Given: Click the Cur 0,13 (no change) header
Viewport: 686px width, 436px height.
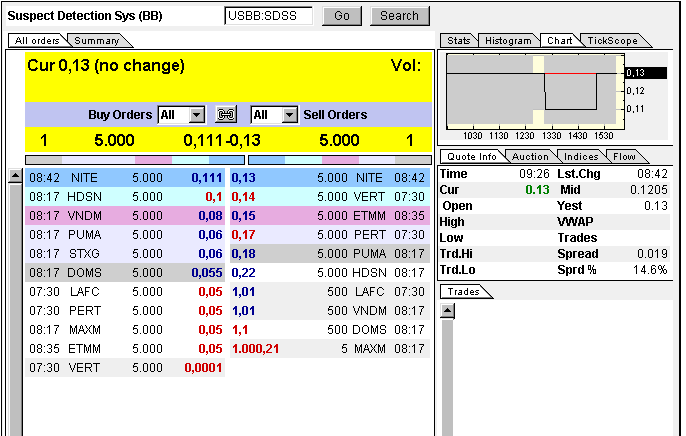Looking at the screenshot, I should click(106, 66).
